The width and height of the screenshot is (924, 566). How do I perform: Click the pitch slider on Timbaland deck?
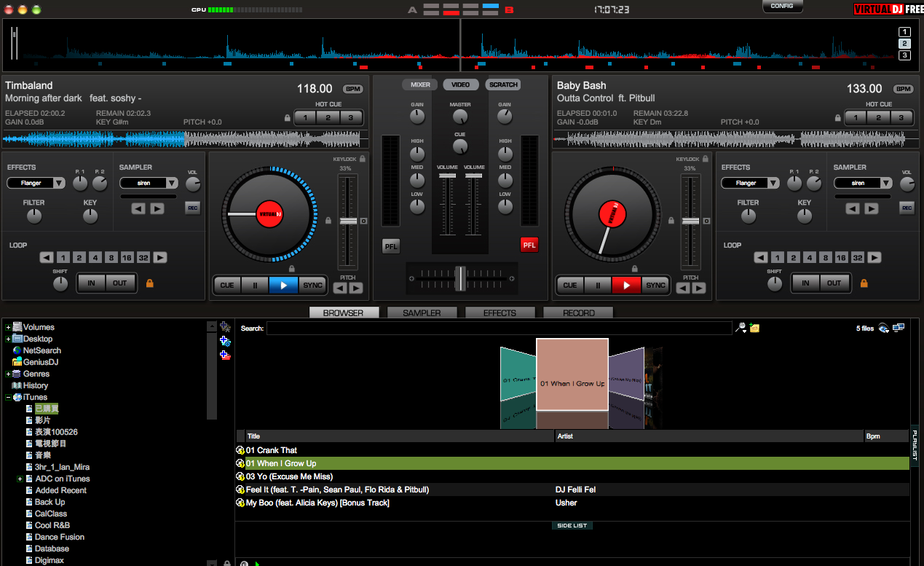[348, 221]
